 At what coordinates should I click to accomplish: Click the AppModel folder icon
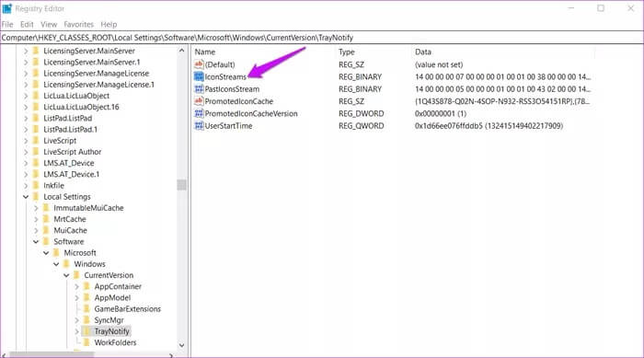pyautogui.click(x=86, y=297)
